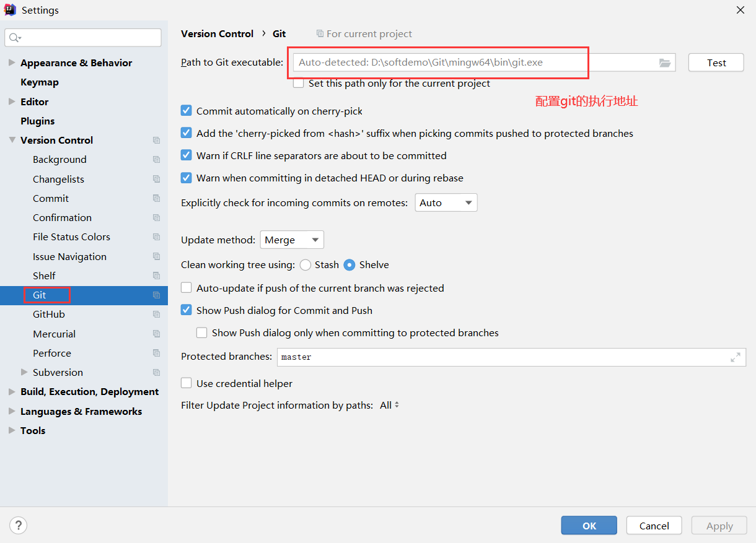This screenshot has width=756, height=543.
Task: Click project-level icon next to Commit
Action: [x=156, y=198]
